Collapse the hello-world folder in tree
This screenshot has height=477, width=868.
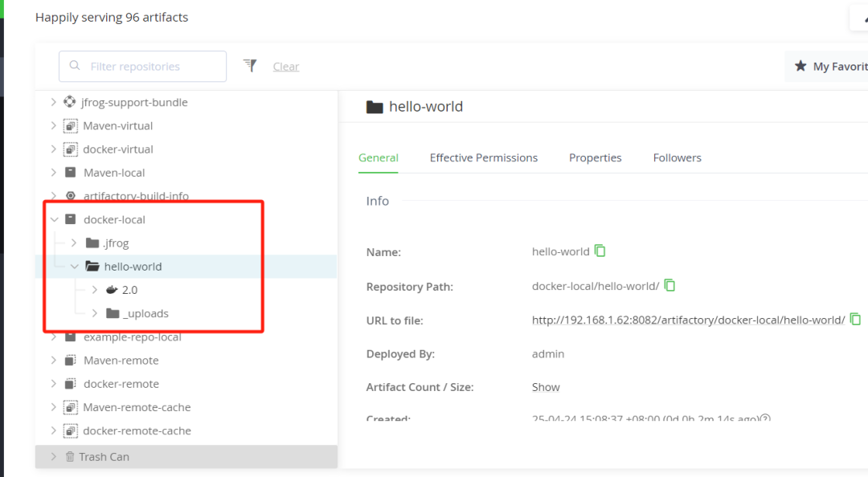coord(75,266)
